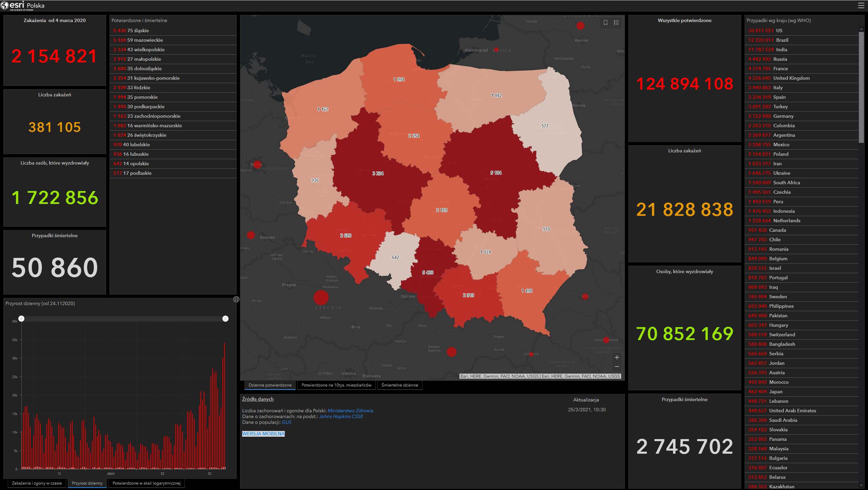The height and width of the screenshot is (490, 868).
Task: Open the map legend icon
Action: tap(616, 22)
